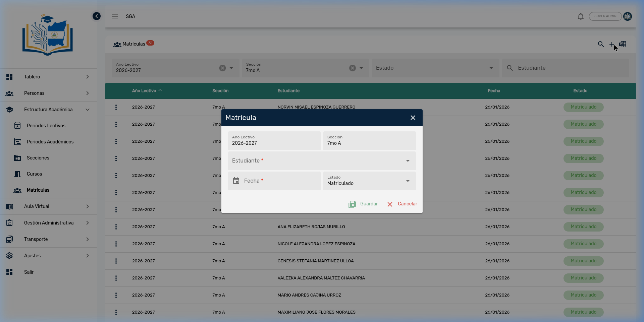Click the search magnifier icon in the Matrículas toolbar
This screenshot has width=644, height=322.
601,44
